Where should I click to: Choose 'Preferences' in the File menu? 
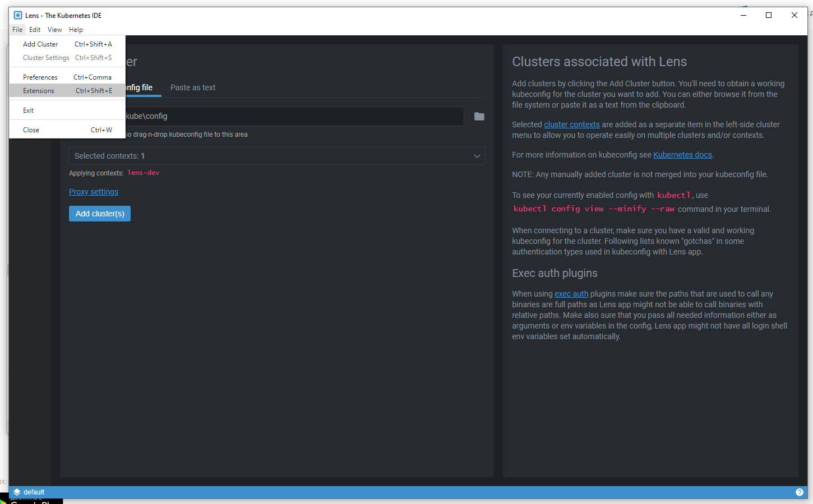pyautogui.click(x=39, y=76)
